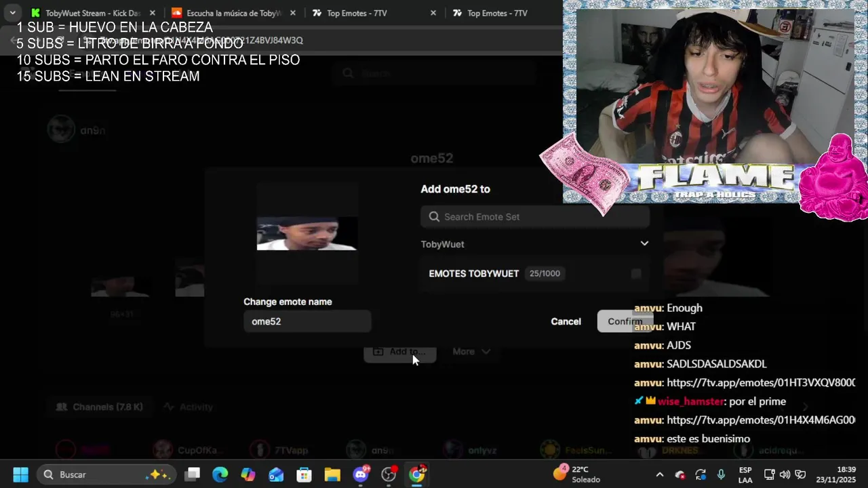Open the ESP LAA language switcher

tap(745, 474)
